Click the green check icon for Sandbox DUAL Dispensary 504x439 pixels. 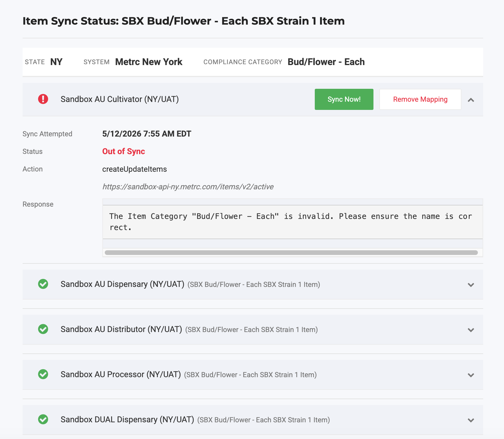click(x=43, y=419)
